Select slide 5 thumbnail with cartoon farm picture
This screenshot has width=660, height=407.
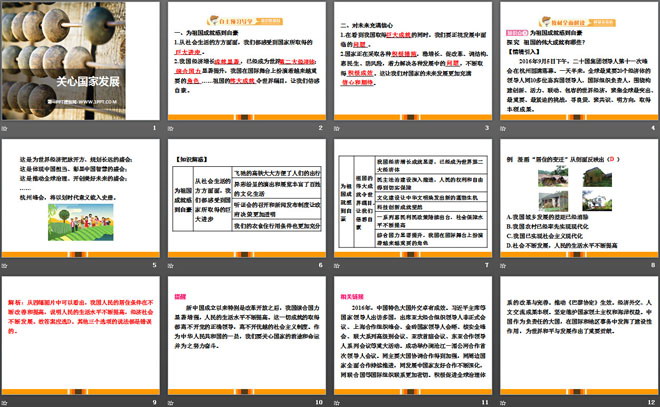pyautogui.click(x=80, y=199)
